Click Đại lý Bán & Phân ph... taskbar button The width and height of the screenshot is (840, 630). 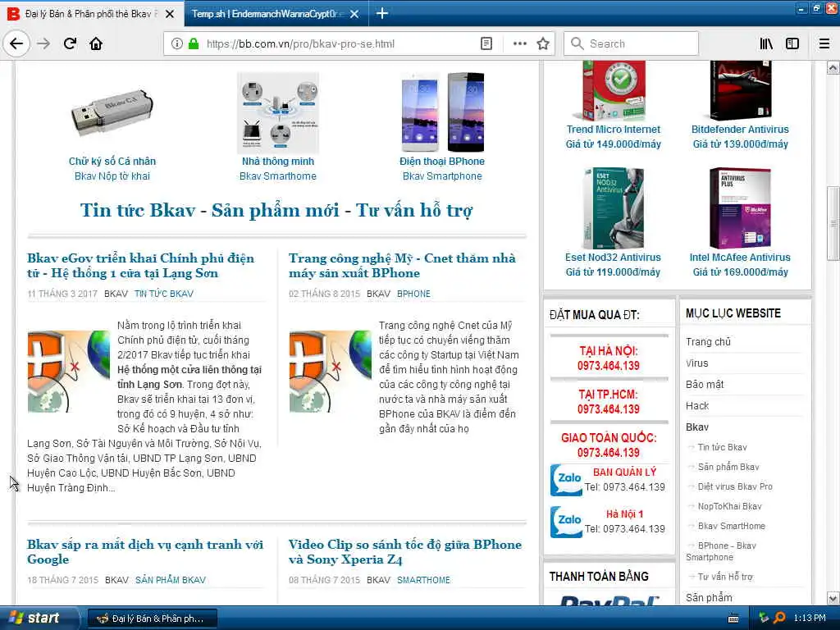[x=152, y=619]
